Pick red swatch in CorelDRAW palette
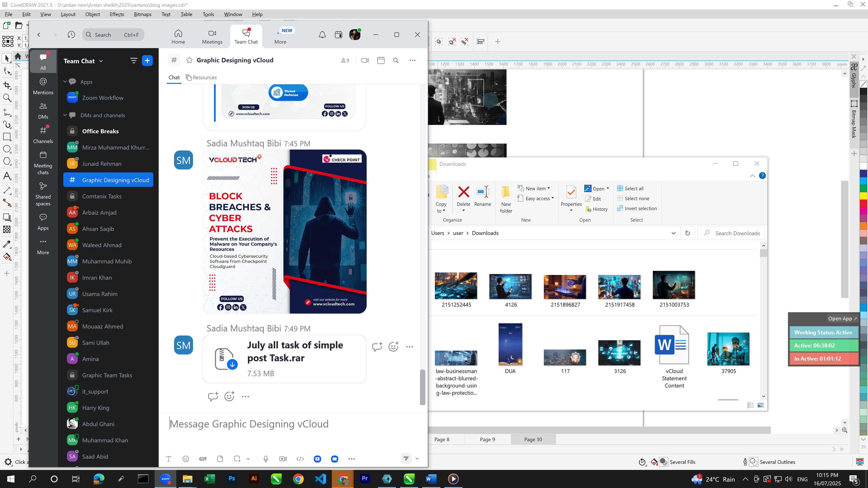Screen dimensions: 868x488 (x=863, y=203)
